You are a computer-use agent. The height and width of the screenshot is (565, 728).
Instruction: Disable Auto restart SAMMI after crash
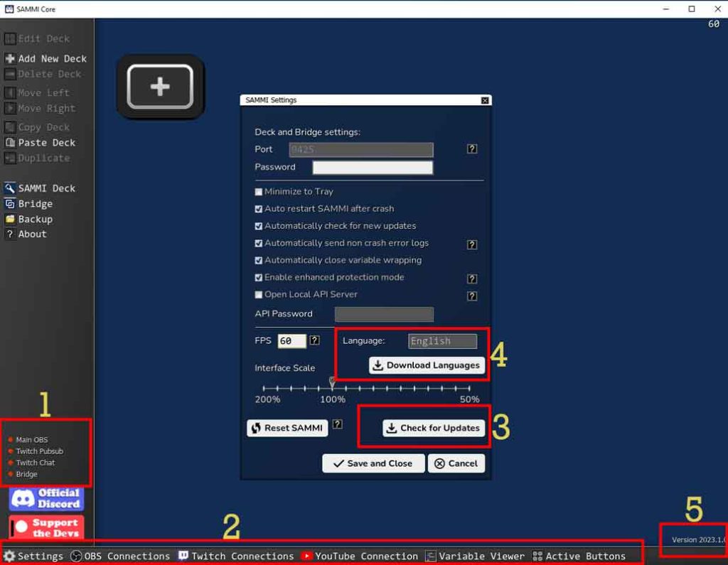(258, 208)
